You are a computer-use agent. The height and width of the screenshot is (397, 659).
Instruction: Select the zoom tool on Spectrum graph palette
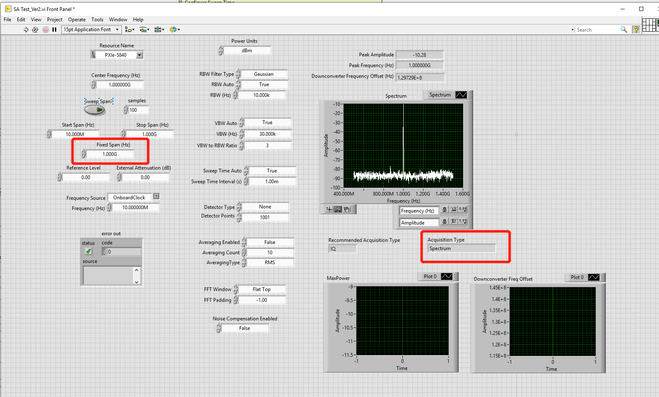tap(338, 209)
